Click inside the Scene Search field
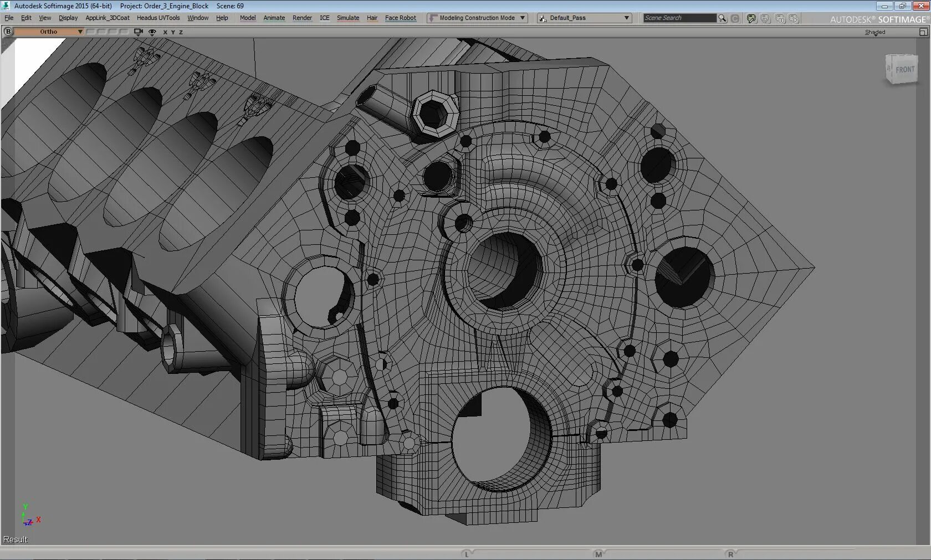Screen dimensions: 931x560 tap(679, 18)
